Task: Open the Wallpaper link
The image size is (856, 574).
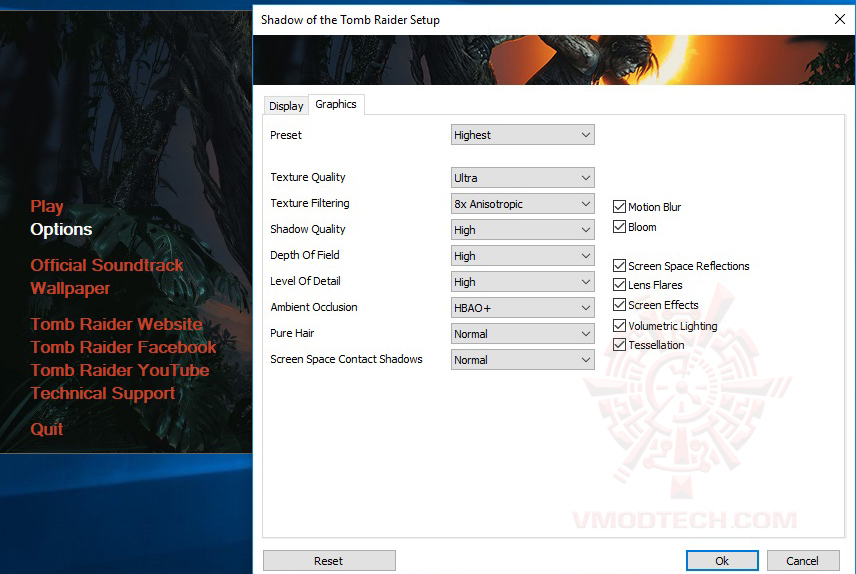Action: point(70,288)
